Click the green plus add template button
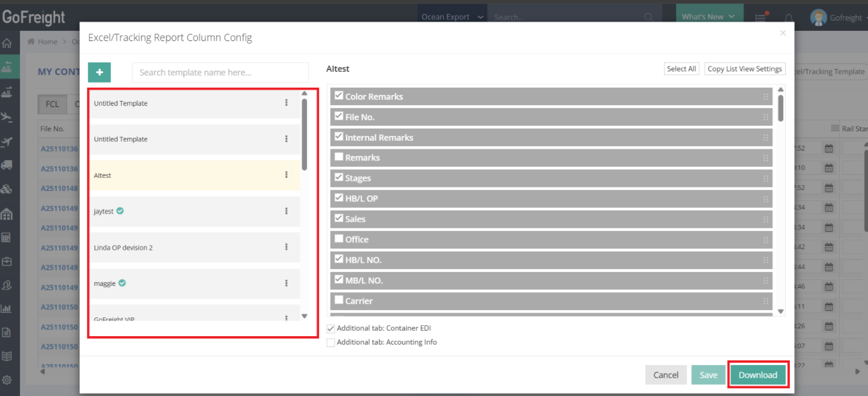 [99, 72]
